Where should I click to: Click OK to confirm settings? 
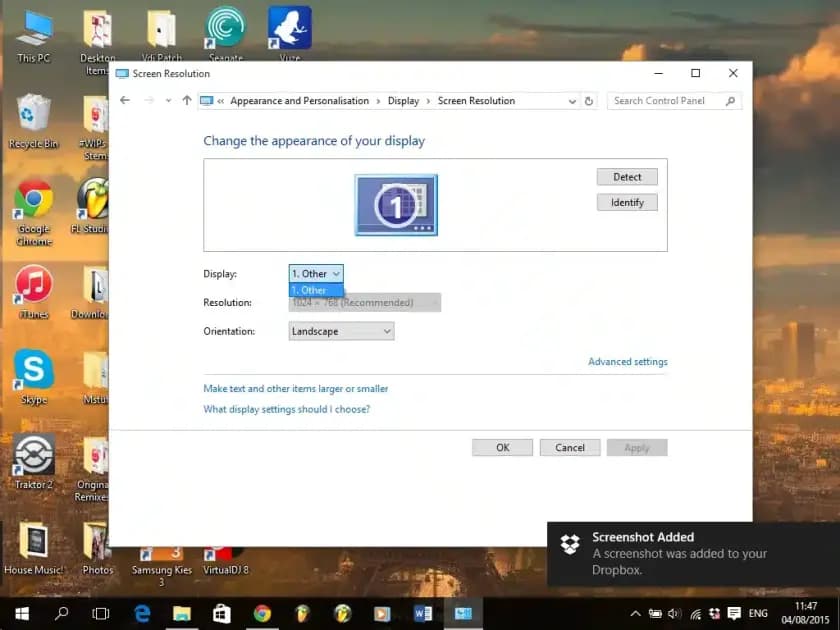(502, 447)
